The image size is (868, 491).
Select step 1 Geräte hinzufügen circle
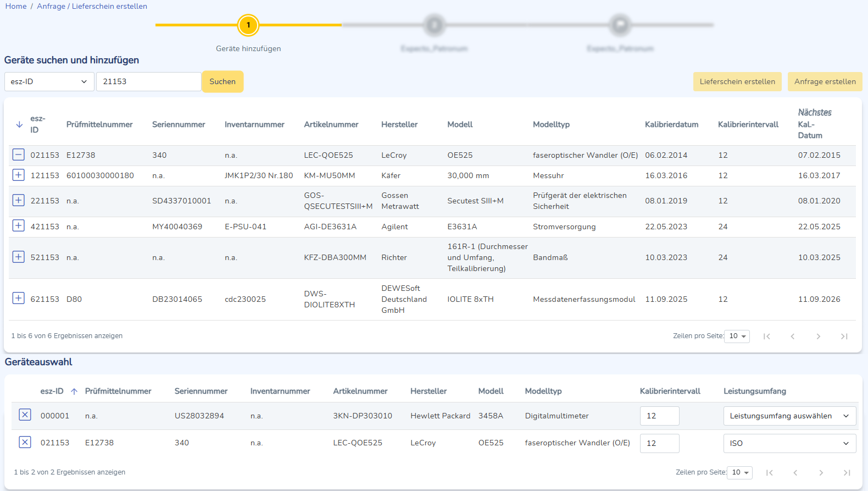pos(248,25)
